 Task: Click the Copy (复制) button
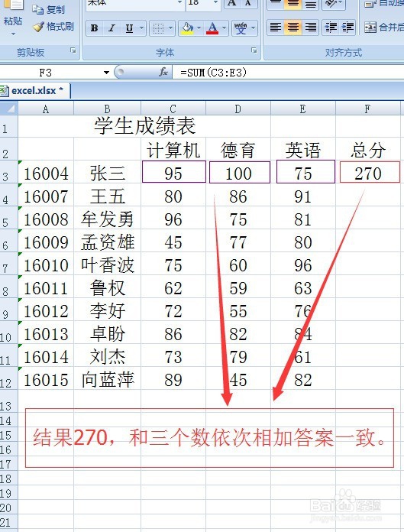[x=48, y=9]
